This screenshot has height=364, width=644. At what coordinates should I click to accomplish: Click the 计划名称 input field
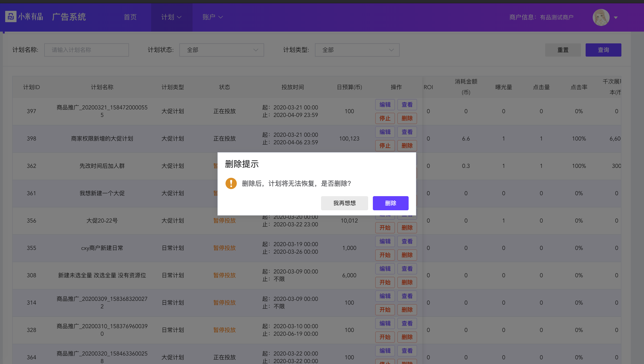(x=86, y=50)
